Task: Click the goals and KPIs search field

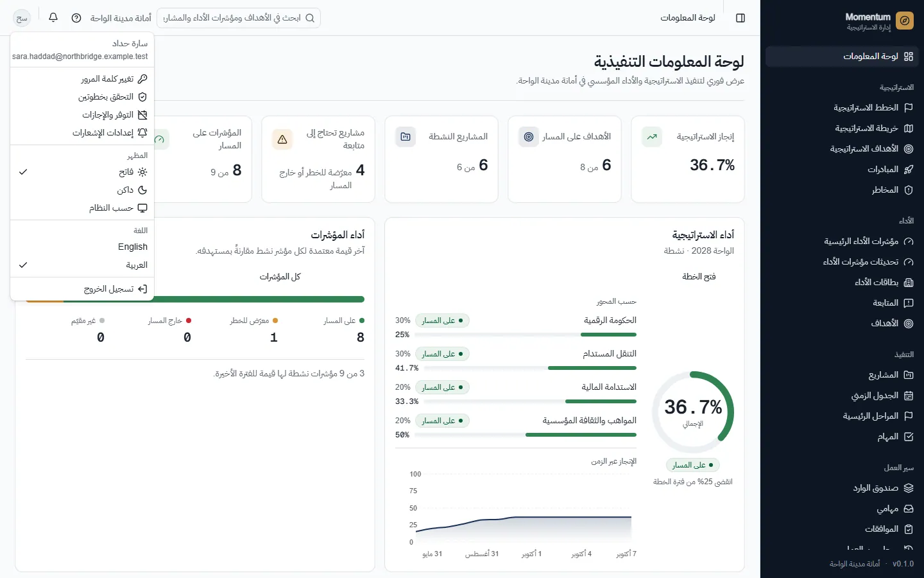Action: click(239, 18)
